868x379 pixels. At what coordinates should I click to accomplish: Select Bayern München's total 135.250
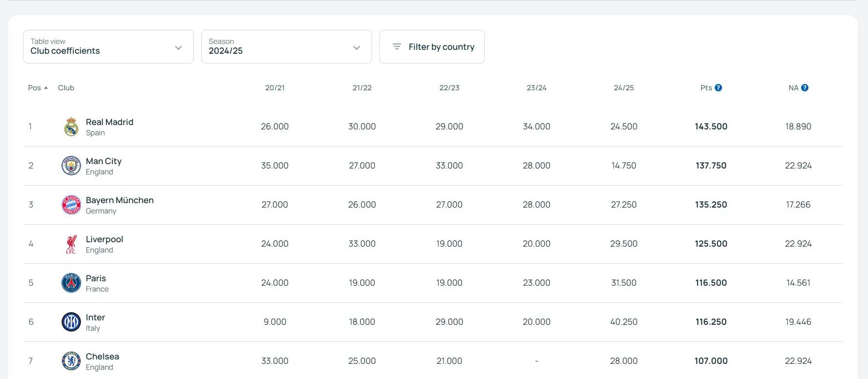point(711,205)
